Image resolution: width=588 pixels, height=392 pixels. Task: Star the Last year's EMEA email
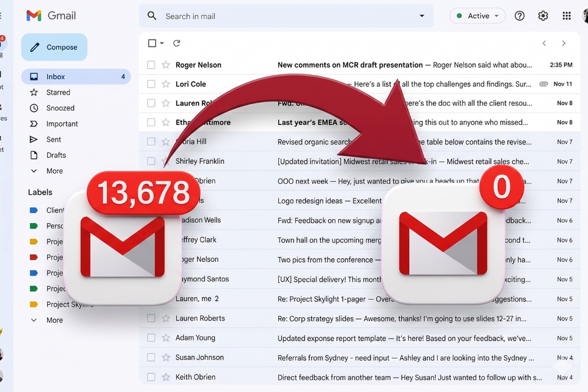[166, 123]
